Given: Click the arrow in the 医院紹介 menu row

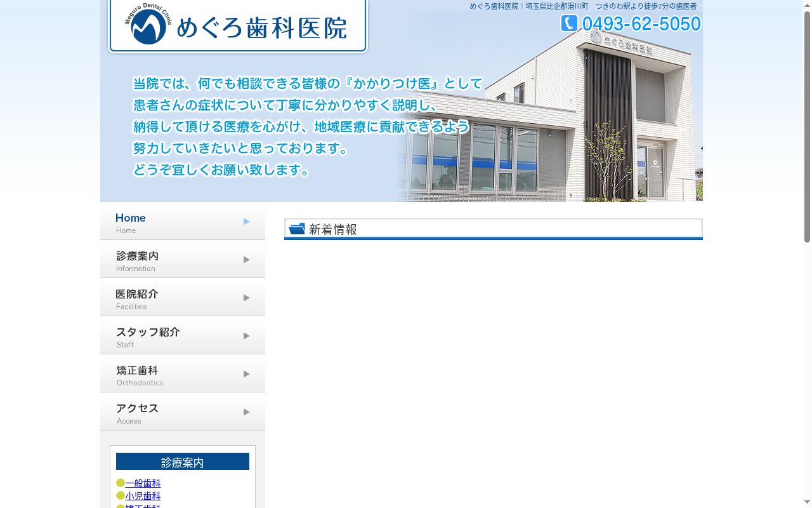Looking at the screenshot, I should point(247,297).
